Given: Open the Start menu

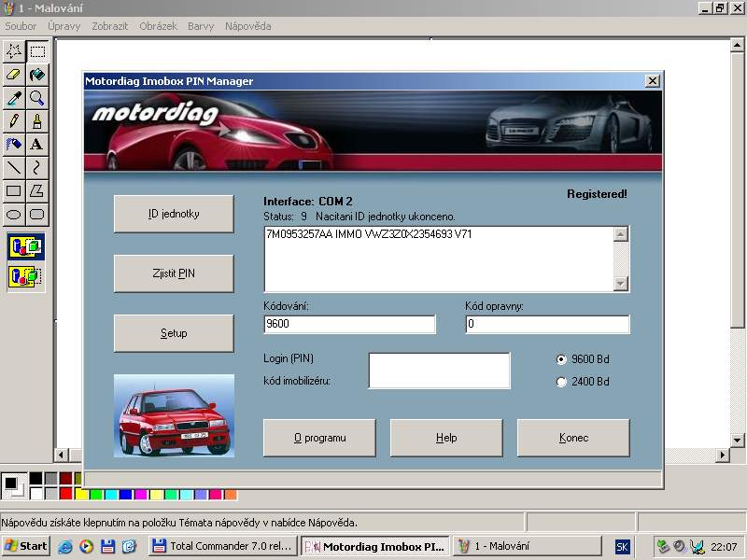Looking at the screenshot, I should (x=26, y=546).
